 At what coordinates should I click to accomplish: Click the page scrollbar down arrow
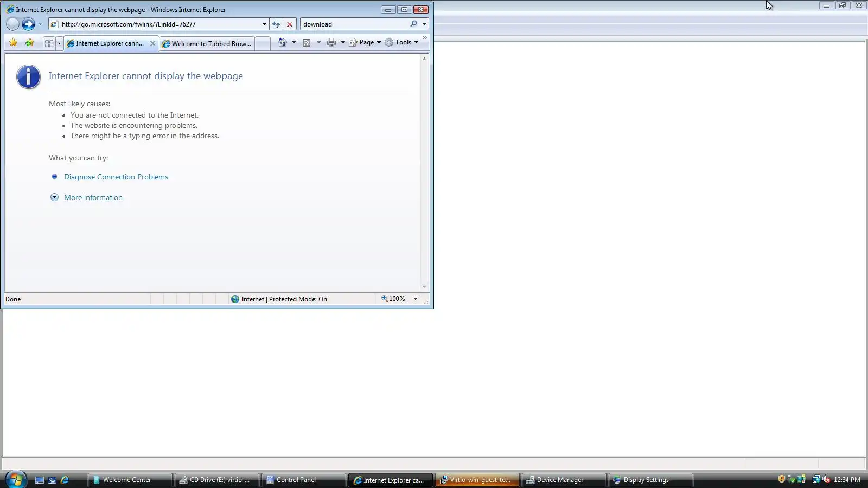pyautogui.click(x=424, y=287)
